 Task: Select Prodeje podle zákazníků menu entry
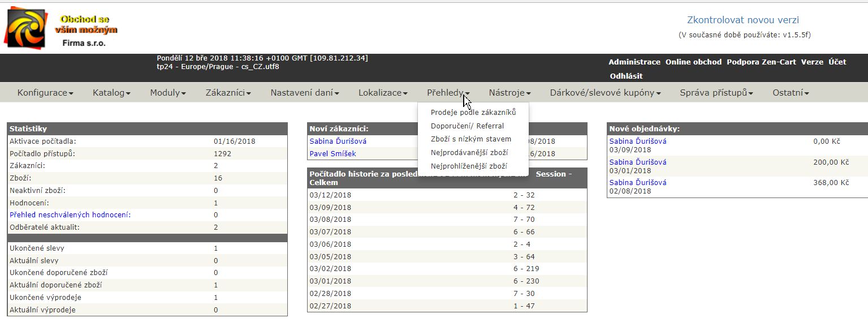(473, 113)
